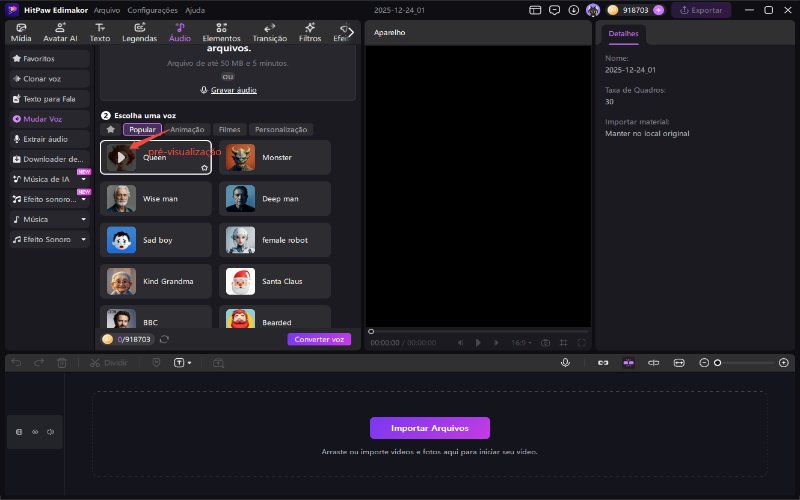Click the Gravar áudio link

(229, 90)
